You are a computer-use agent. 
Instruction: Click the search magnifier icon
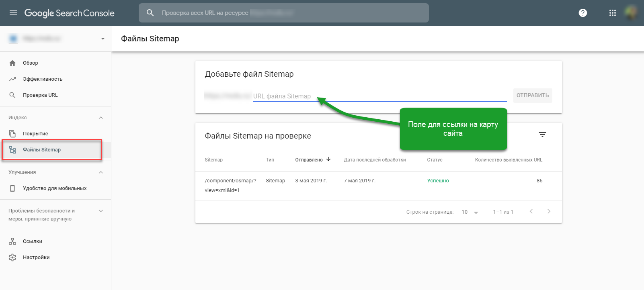150,13
